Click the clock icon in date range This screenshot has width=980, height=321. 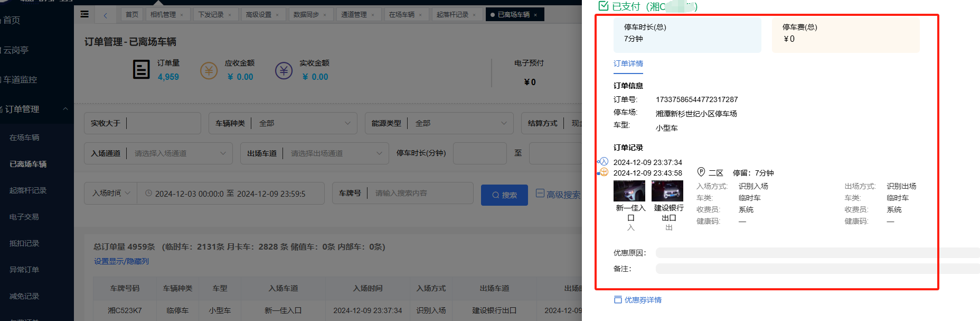tap(148, 194)
